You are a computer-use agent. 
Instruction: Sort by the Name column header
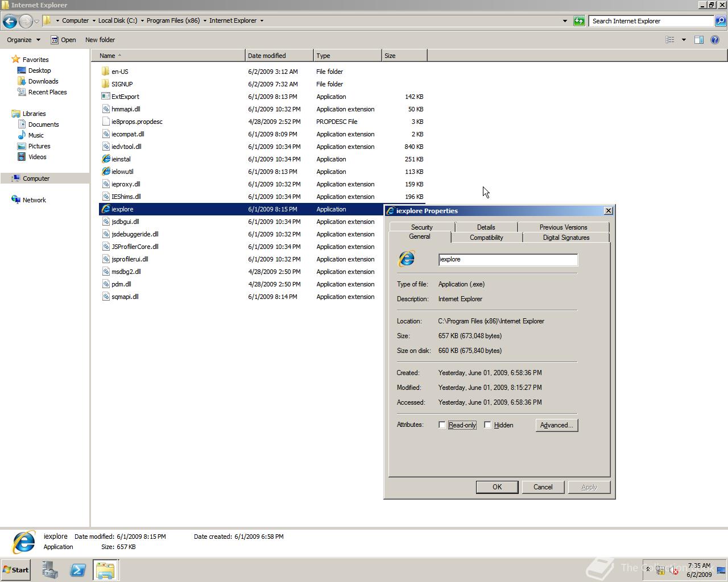(x=168, y=56)
